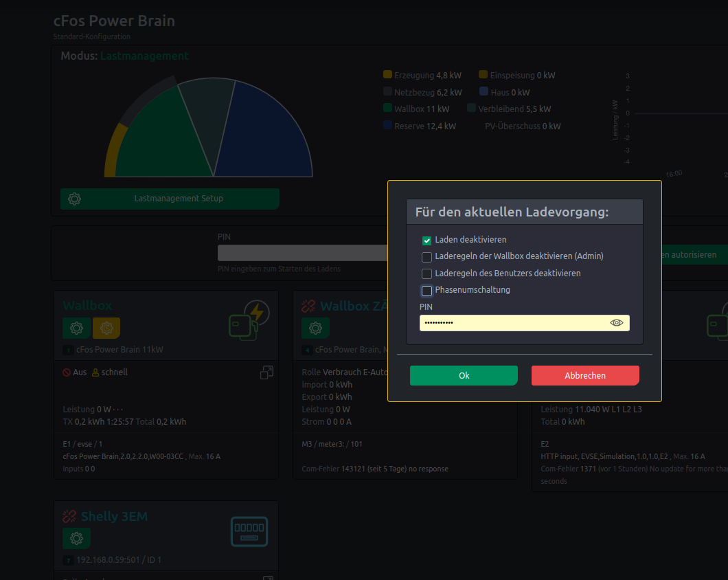
Task: Enable Laderegeln der Wallbox deaktivieren (Admin)
Action: click(426, 257)
